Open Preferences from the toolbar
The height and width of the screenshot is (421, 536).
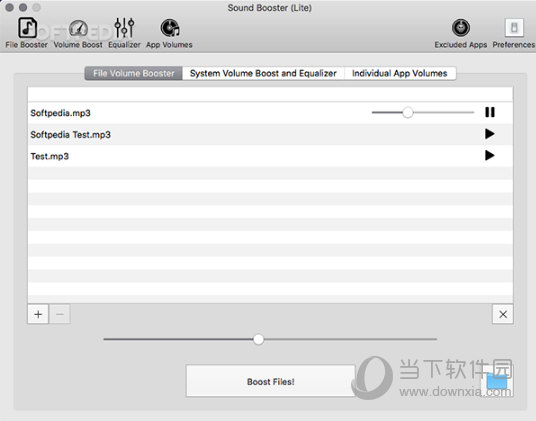coord(514,28)
